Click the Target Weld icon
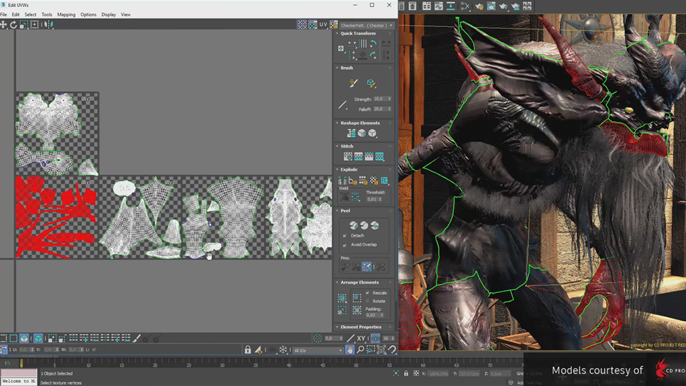686x386 pixels. point(345,197)
